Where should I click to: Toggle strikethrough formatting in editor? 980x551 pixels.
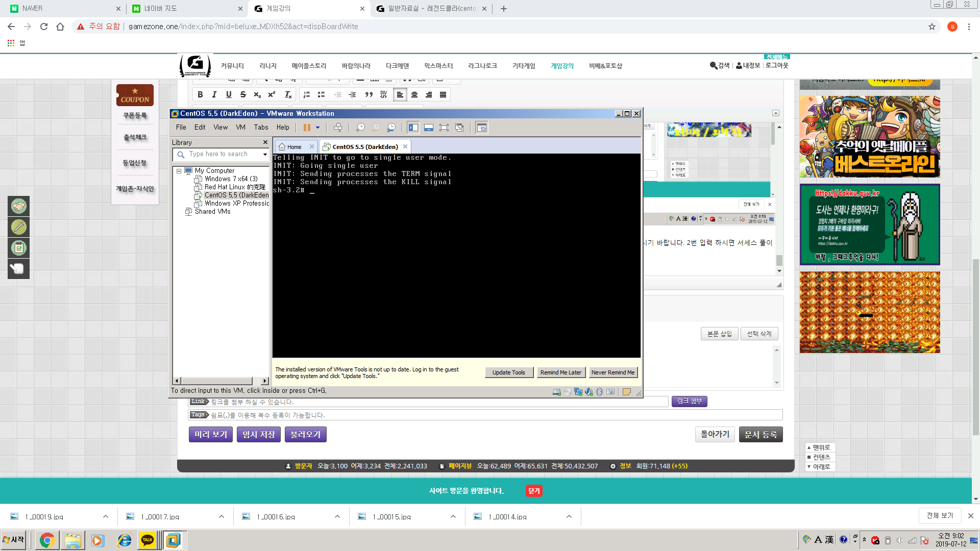tap(243, 94)
